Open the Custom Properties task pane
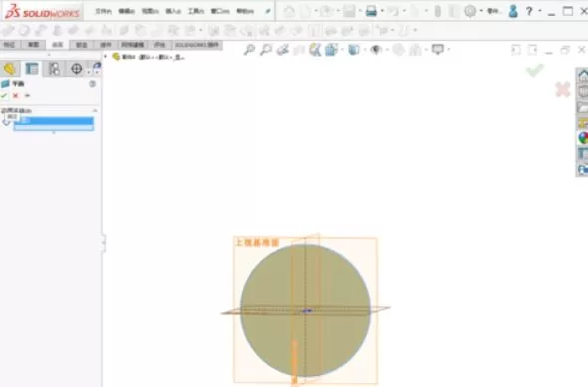 click(582, 154)
